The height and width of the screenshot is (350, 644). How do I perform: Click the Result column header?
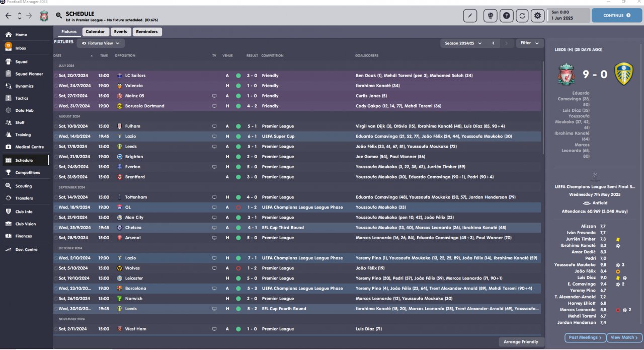pyautogui.click(x=252, y=55)
